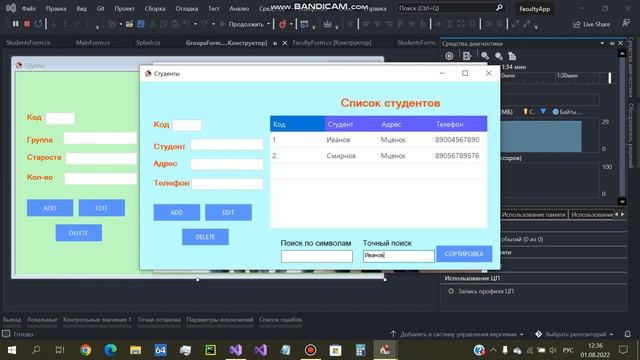
Task: Click the Hot Reload flame icon
Action: [x=282, y=24]
